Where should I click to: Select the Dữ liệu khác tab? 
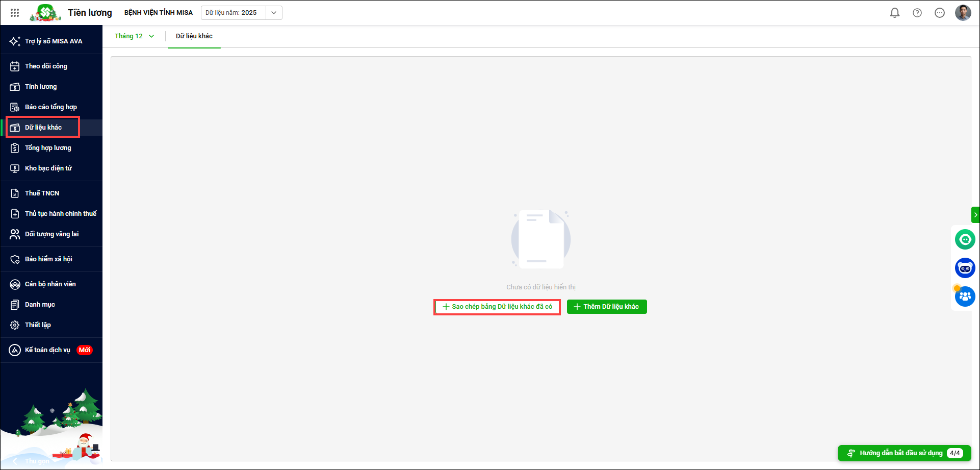click(194, 36)
